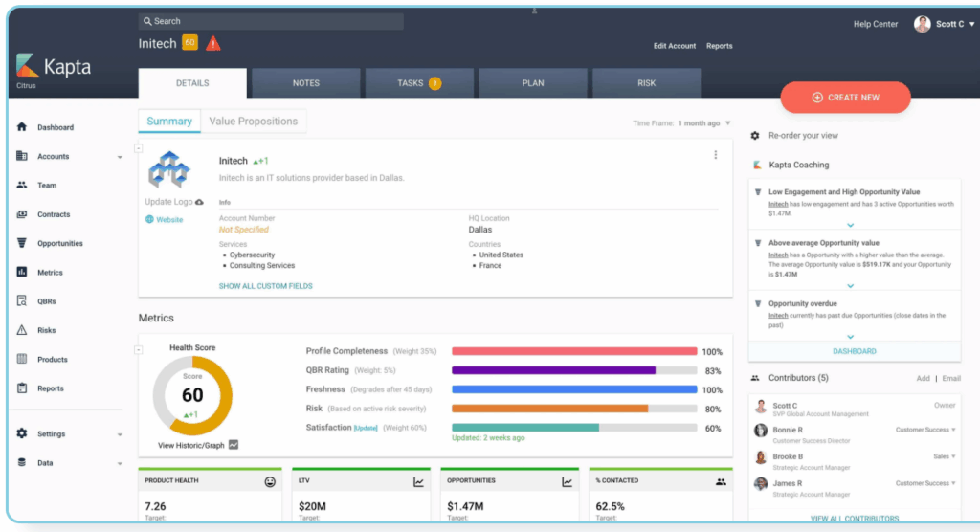Click the Team people icon

22,185
